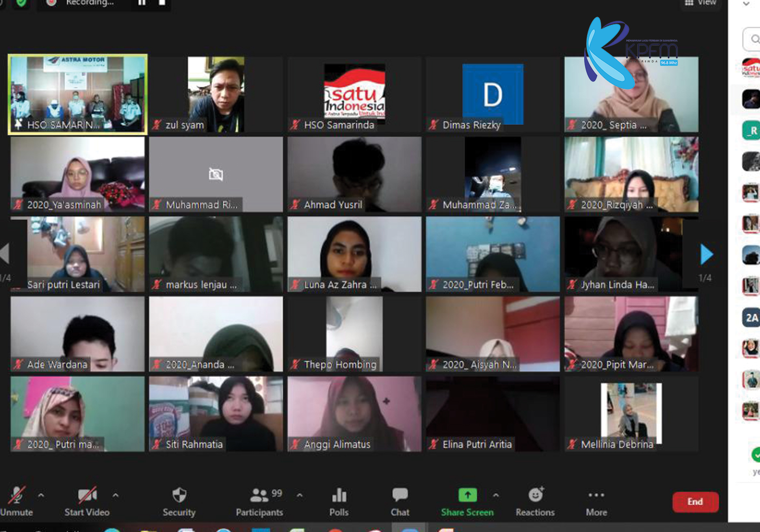Click the camera-off icon in Muhammad Ri... tile
The image size is (760, 532).
point(216,175)
